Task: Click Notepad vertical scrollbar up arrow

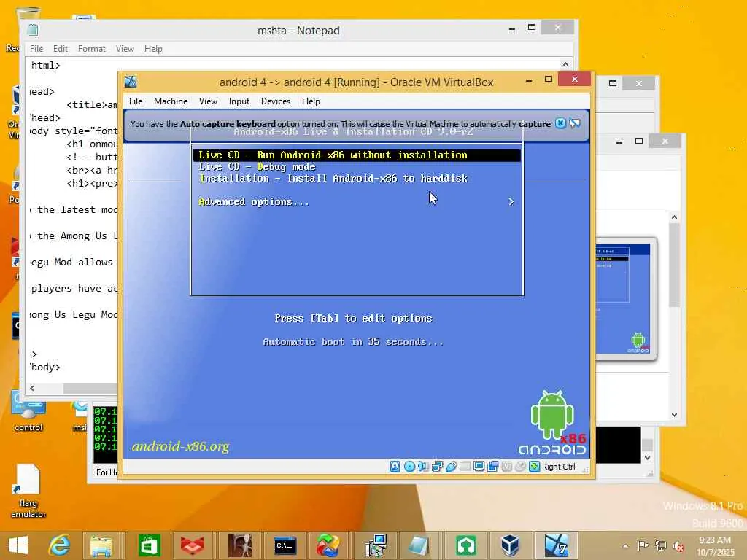Action: (565, 64)
